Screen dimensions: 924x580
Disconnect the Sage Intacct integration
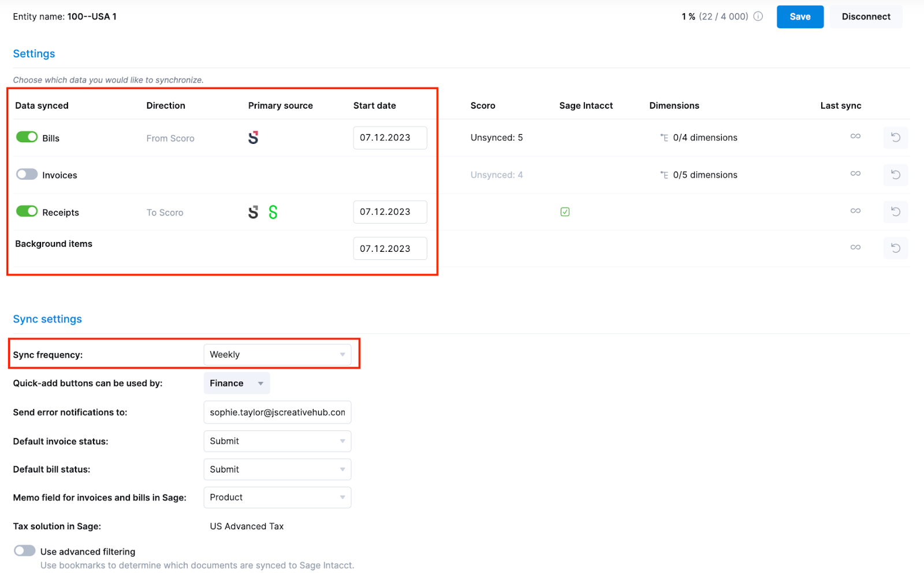[x=866, y=17]
